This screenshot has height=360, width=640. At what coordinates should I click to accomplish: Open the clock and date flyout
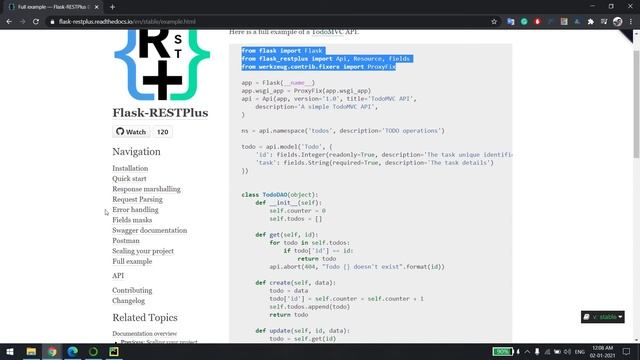pyautogui.click(x=602, y=351)
